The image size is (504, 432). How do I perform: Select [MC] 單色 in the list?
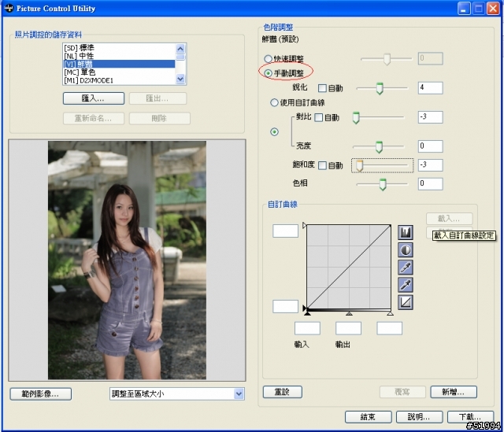119,72
